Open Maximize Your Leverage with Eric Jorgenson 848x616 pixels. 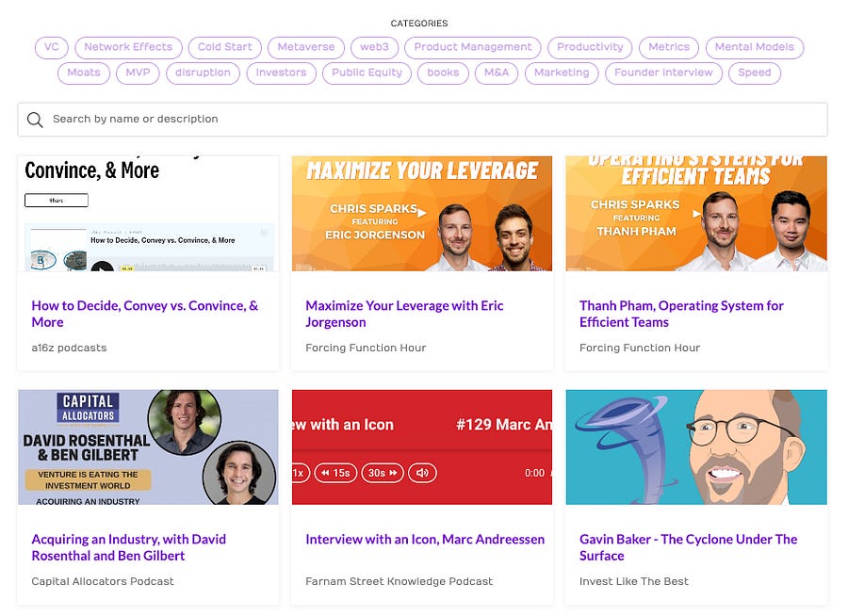click(x=404, y=314)
